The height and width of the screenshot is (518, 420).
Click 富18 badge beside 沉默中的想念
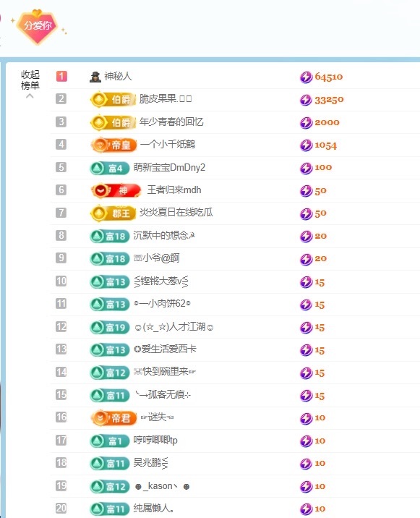point(110,236)
